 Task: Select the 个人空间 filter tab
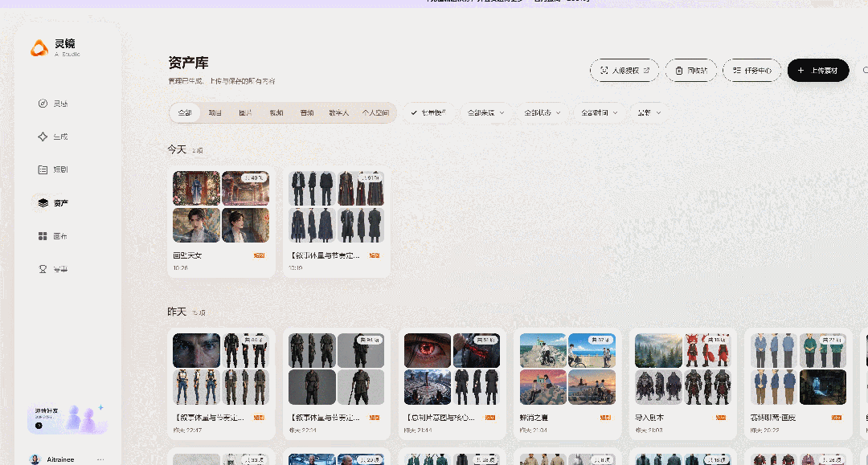click(x=376, y=112)
